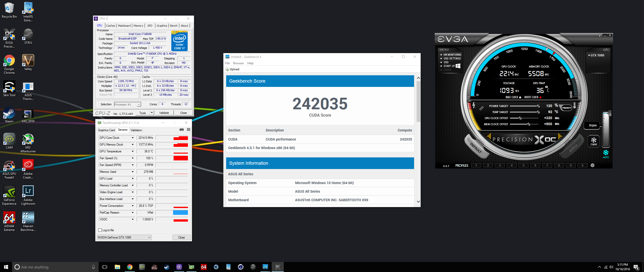Open CAM desktop icon
This screenshot has width=644, height=272.
point(9,141)
